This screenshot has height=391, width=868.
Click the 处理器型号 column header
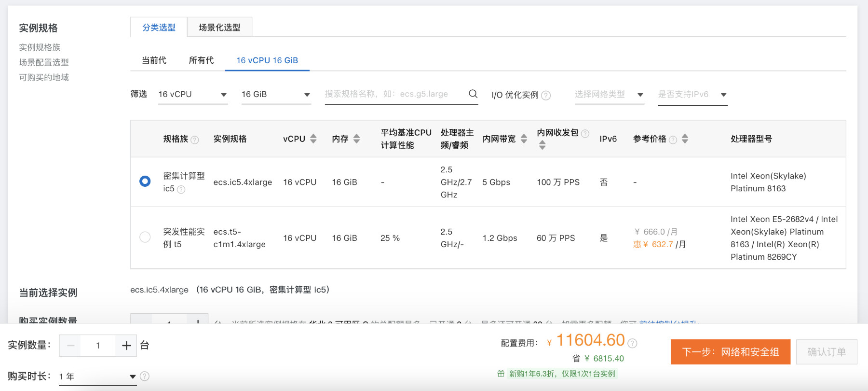coord(751,139)
